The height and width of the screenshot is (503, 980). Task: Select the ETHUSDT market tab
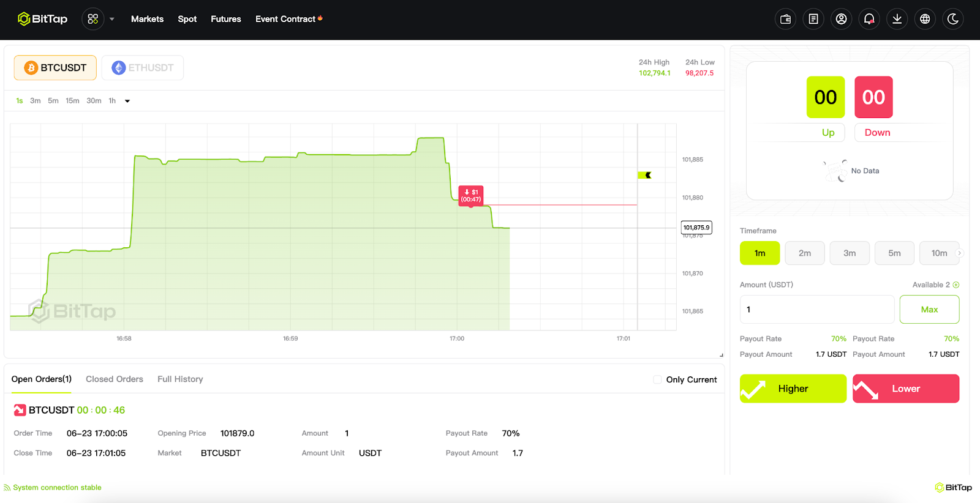143,68
